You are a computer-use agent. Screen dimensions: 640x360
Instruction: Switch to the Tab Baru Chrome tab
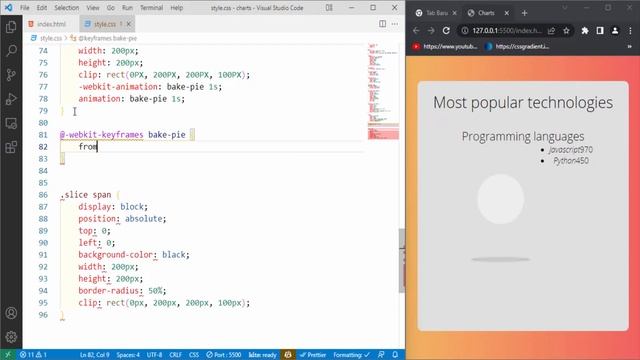coord(437,13)
